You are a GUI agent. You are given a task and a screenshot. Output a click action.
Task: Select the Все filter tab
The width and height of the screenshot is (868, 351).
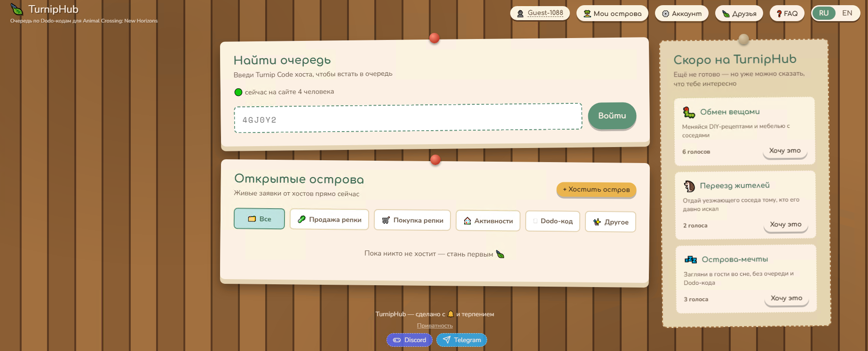click(259, 218)
